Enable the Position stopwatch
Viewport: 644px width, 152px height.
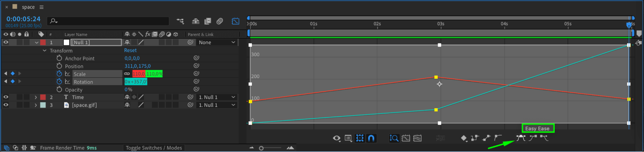tap(59, 66)
